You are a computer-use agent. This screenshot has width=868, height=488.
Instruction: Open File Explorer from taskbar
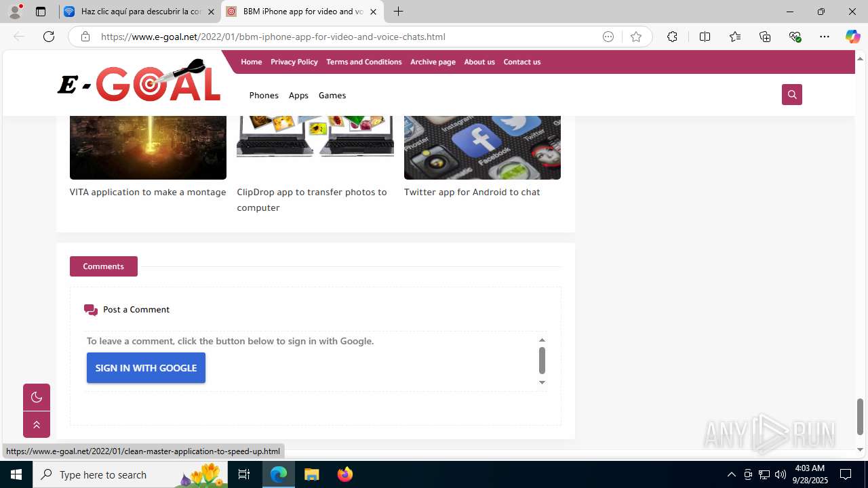coord(312,474)
